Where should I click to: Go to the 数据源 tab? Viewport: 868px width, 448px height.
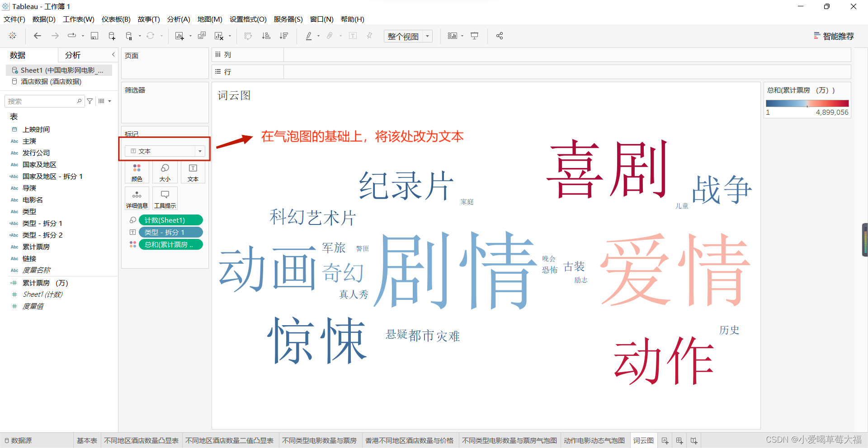pyautogui.click(x=18, y=440)
